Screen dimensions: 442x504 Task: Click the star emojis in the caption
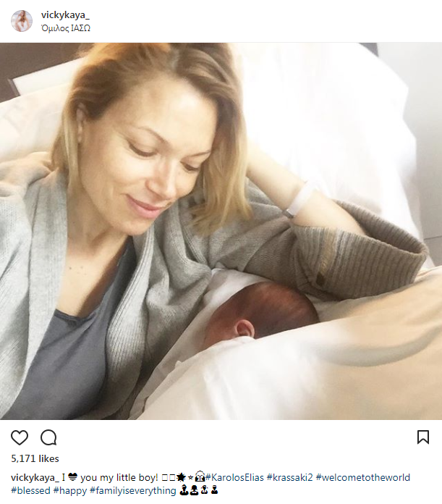click(x=185, y=478)
